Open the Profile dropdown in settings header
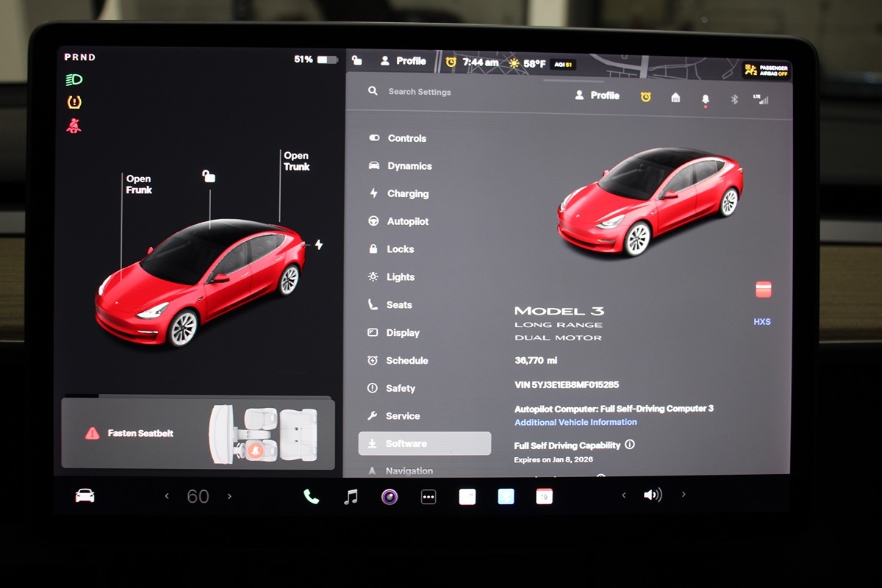The height and width of the screenshot is (588, 882). click(x=597, y=96)
